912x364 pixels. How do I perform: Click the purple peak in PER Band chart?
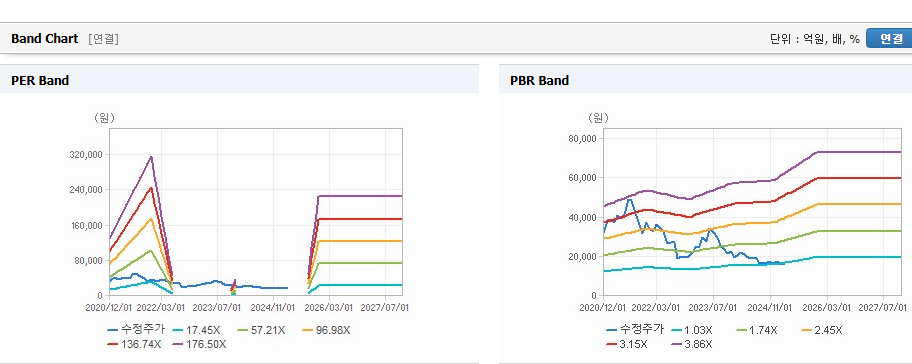pos(151,157)
